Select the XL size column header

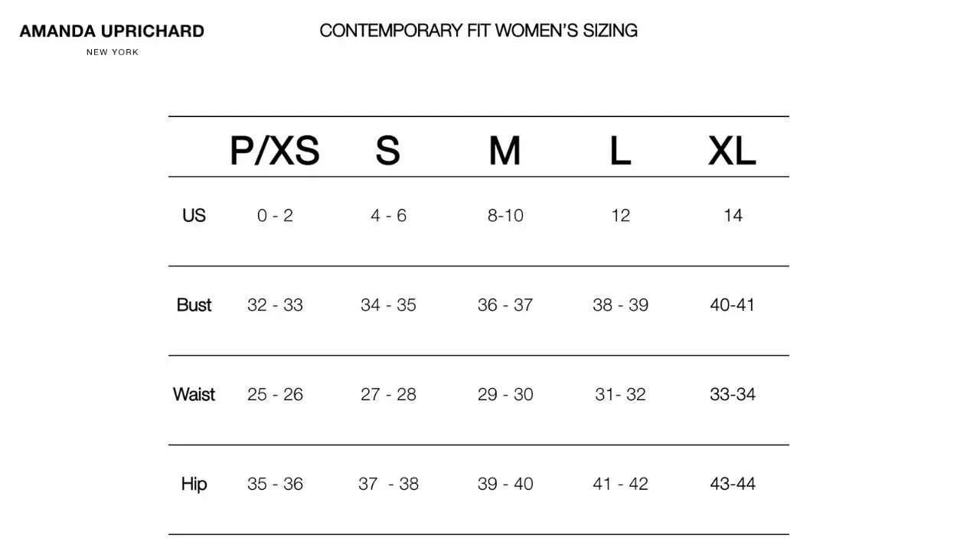(732, 150)
